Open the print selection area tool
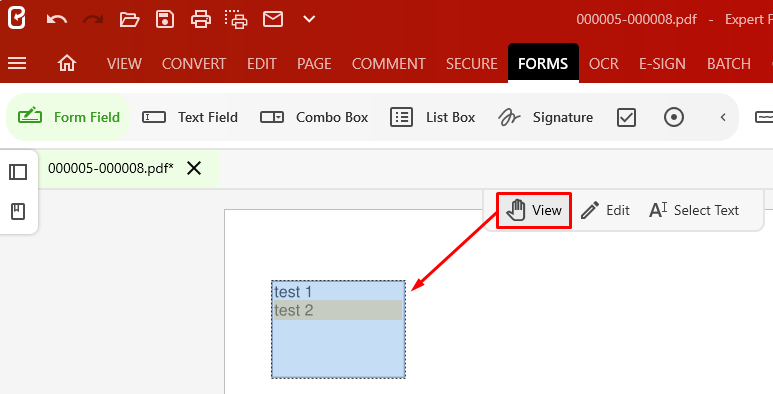773x394 pixels. (x=236, y=19)
